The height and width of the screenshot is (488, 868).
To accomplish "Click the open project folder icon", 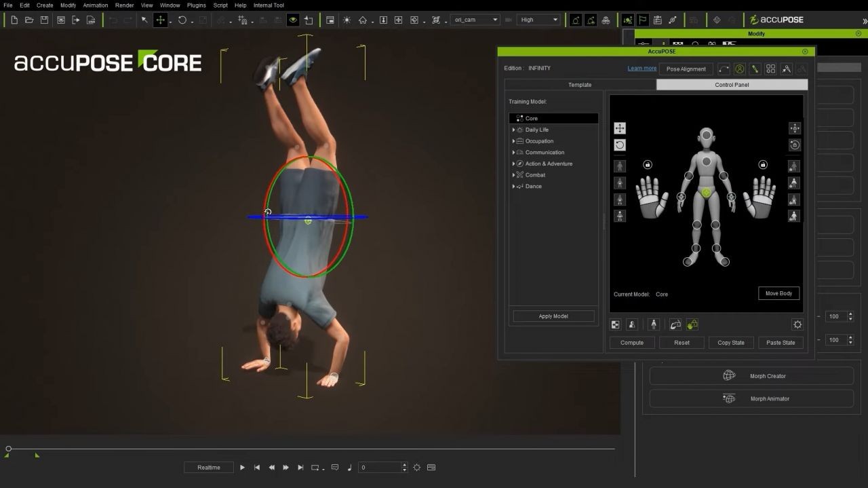I will click(29, 20).
